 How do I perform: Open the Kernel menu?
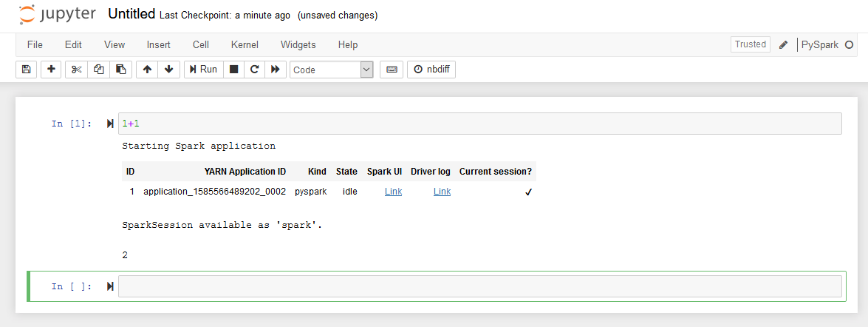click(x=245, y=45)
